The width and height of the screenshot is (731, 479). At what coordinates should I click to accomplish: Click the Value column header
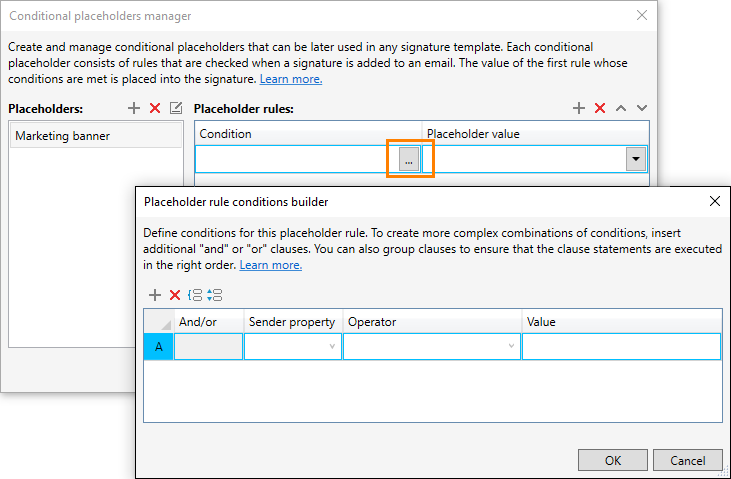click(x=621, y=322)
